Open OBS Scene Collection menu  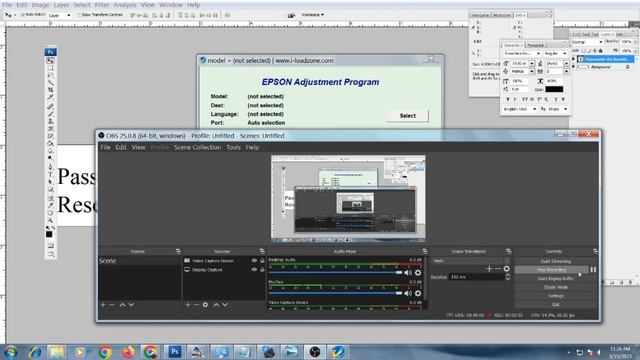(x=198, y=147)
